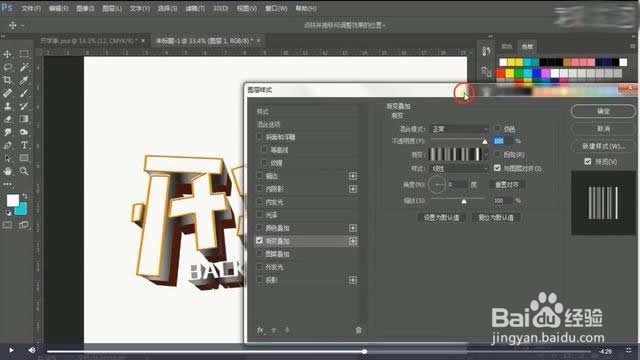Image resolution: width=640 pixels, height=360 pixels.
Task: Click the plus icon next to 描边
Action: 353,176
